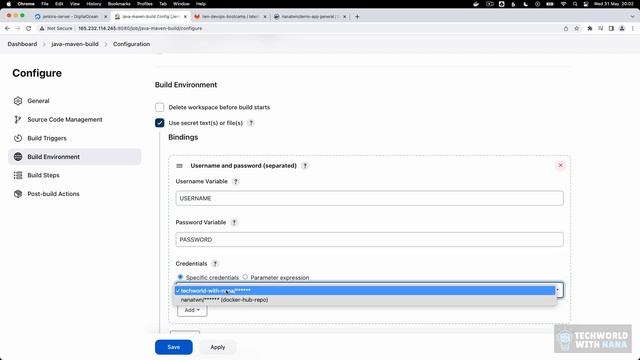The image size is (640, 360).
Task: Open the History menu
Action: (x=93, y=4)
